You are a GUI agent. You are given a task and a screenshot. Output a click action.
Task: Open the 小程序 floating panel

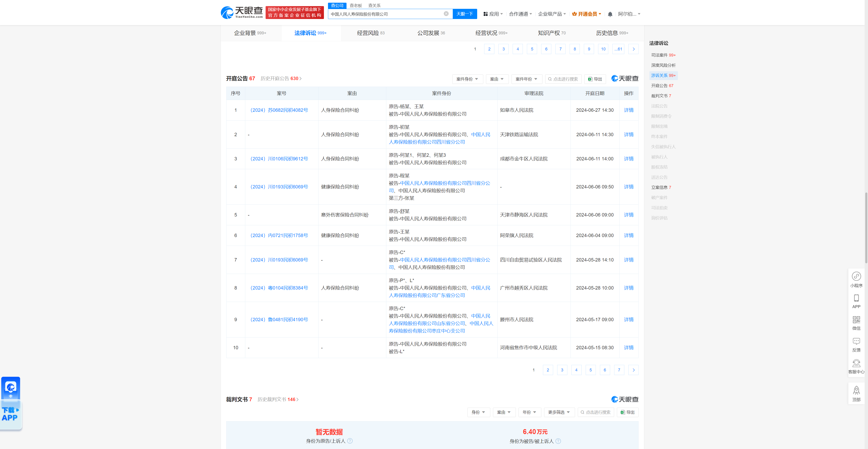856,279
